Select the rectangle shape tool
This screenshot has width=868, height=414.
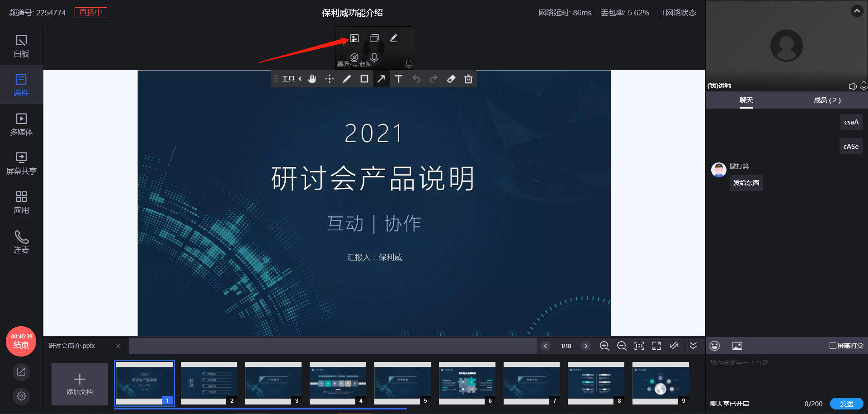[x=364, y=79]
